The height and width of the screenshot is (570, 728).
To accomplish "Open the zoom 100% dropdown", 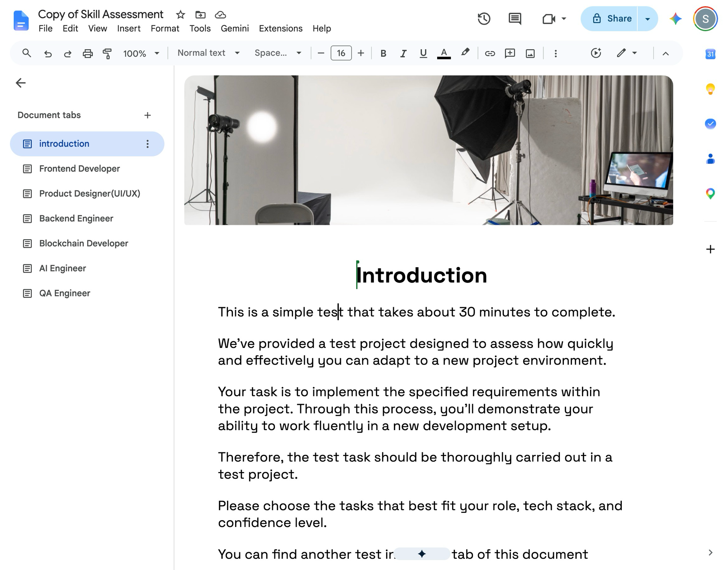I will point(141,53).
